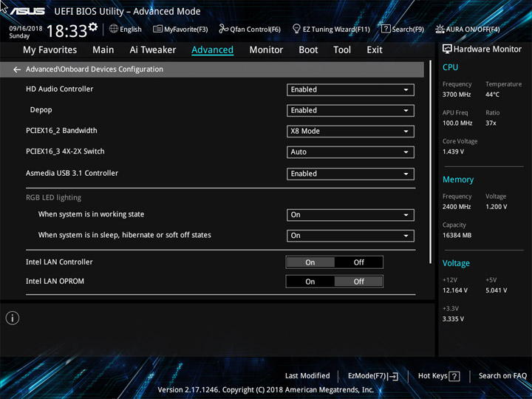This screenshot has width=532, height=399.
Task: Open time settings gear icon
Action: click(92, 27)
